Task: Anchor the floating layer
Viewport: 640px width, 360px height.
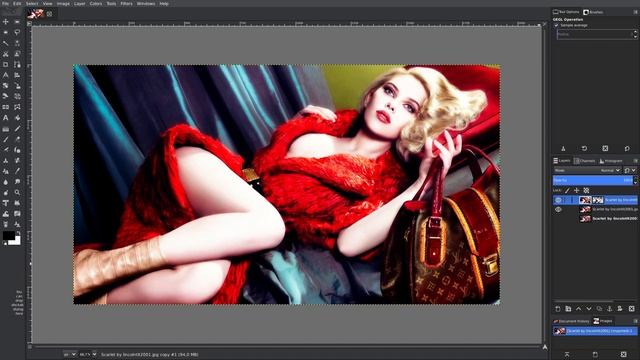Action: [609, 309]
